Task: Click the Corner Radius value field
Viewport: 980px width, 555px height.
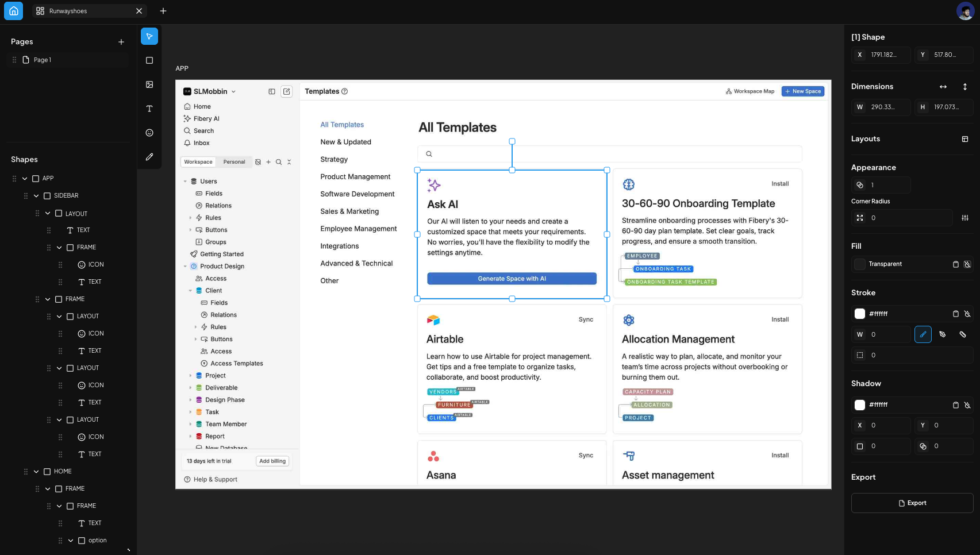Action: coord(902,218)
